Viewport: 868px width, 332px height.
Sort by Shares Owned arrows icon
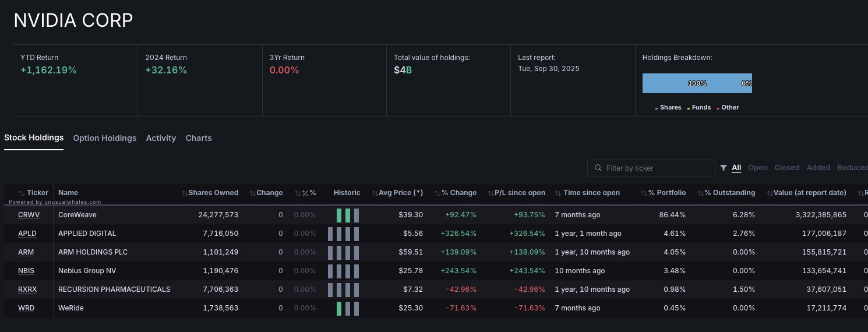(x=185, y=193)
